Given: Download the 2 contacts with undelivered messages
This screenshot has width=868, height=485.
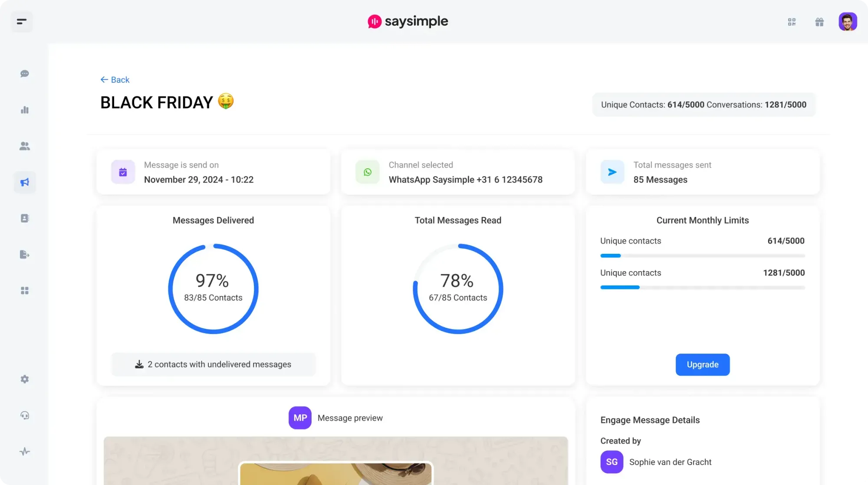Looking at the screenshot, I should click(x=213, y=364).
